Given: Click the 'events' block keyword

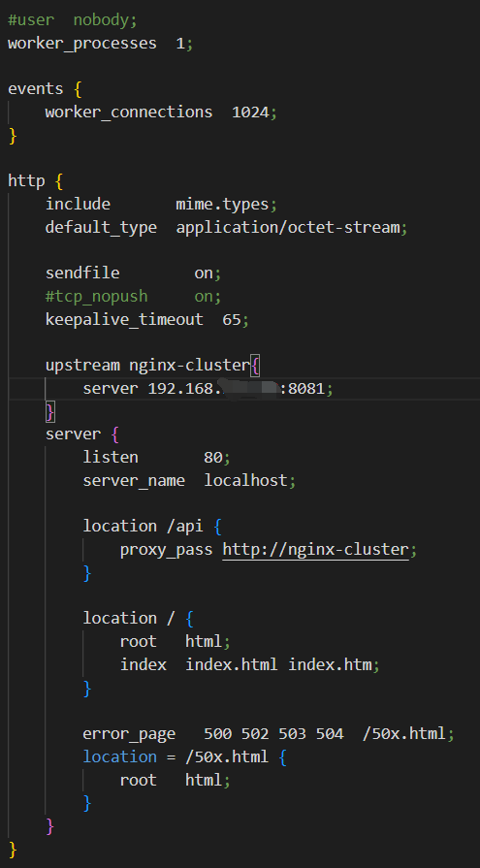Looking at the screenshot, I should [36, 89].
